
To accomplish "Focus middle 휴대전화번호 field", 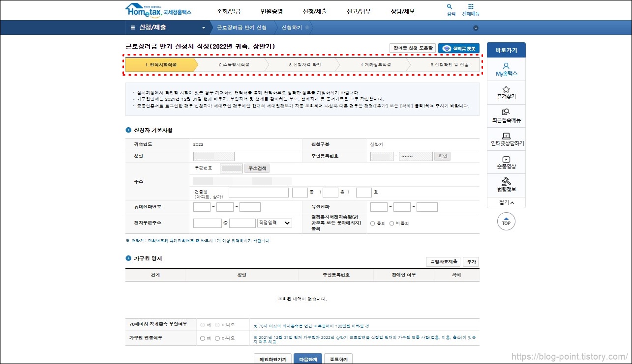I will (225, 207).
